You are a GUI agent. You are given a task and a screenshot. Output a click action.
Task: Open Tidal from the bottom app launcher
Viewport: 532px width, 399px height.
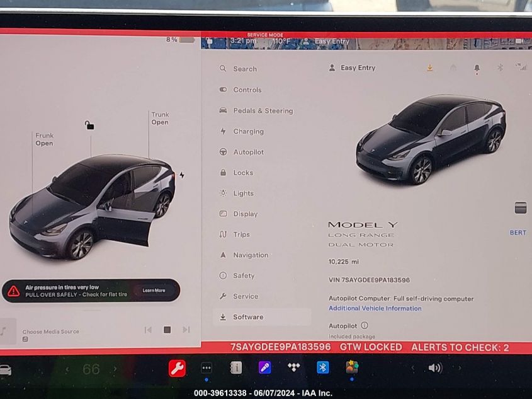(293, 367)
